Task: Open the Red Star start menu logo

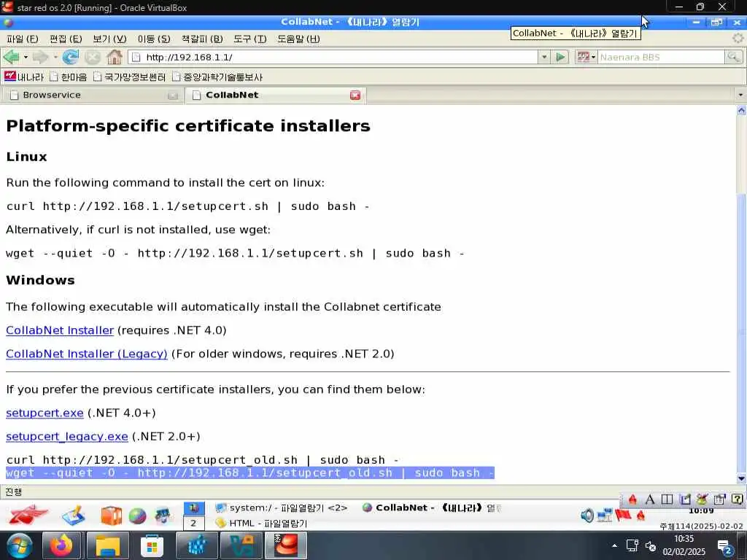Action: [27, 516]
